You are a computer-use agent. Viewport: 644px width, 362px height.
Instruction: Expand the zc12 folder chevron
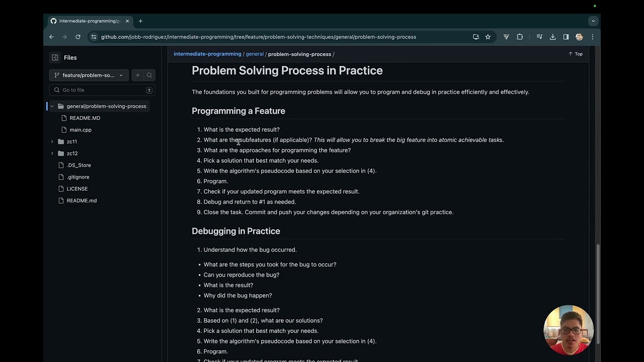[52, 153]
